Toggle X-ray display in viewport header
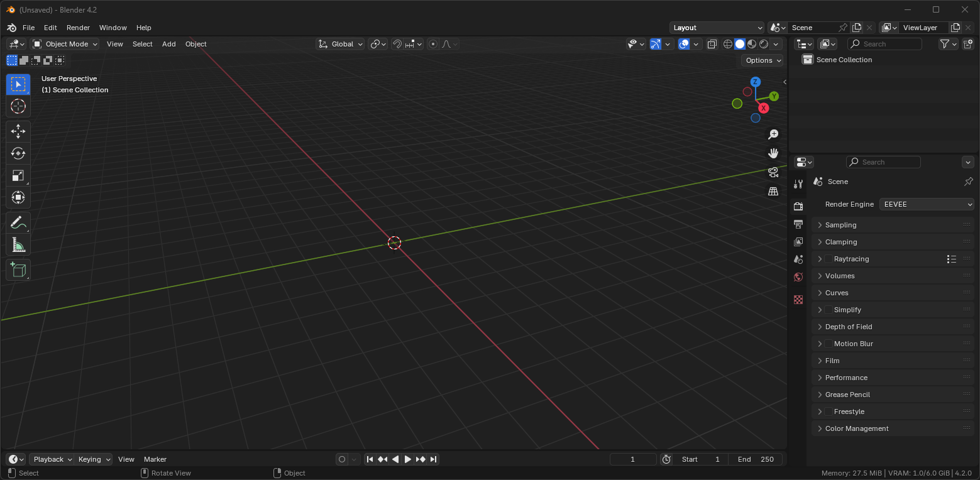The height and width of the screenshot is (480, 980). 712,44
